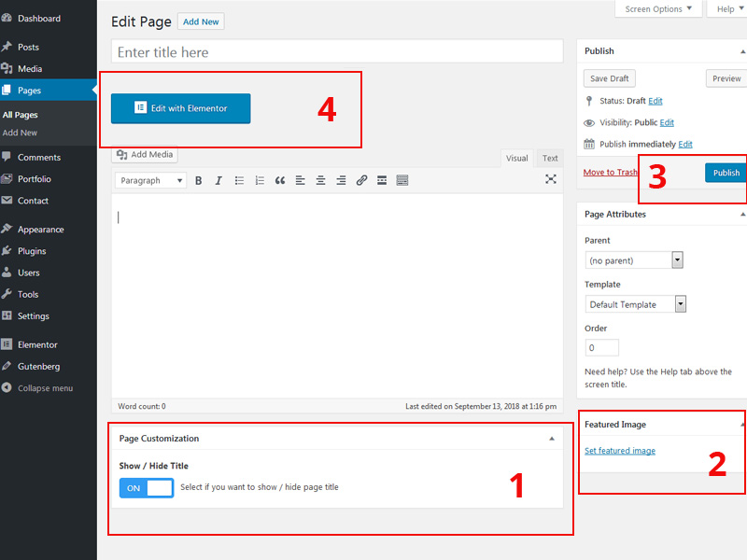747x560 pixels.
Task: Click the Set featured image link
Action: click(x=620, y=451)
